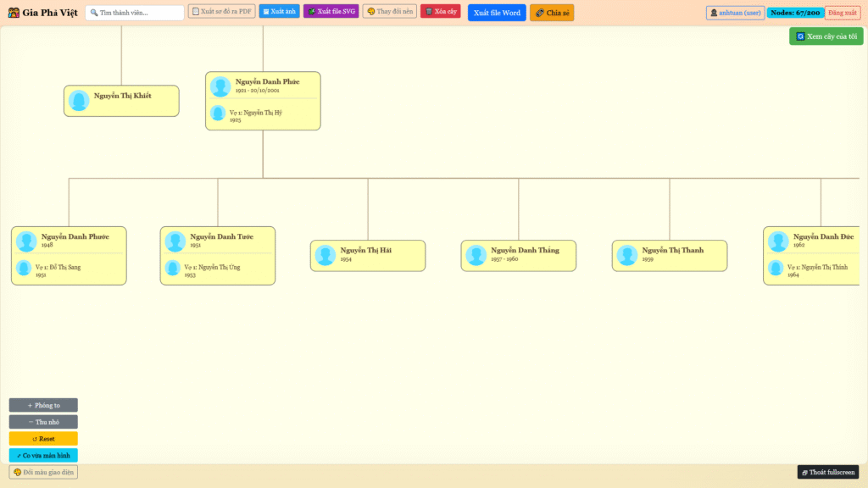Image resolution: width=868 pixels, height=488 pixels.
Task: Select Vợ 1: Nguyễn Thị Thính
Action: coord(817,267)
